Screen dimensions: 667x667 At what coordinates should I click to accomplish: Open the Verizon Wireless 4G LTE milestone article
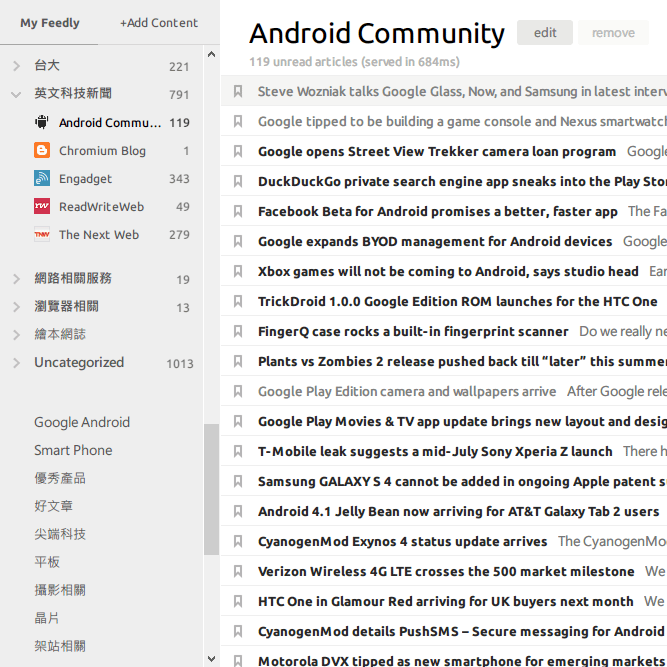[x=446, y=571]
